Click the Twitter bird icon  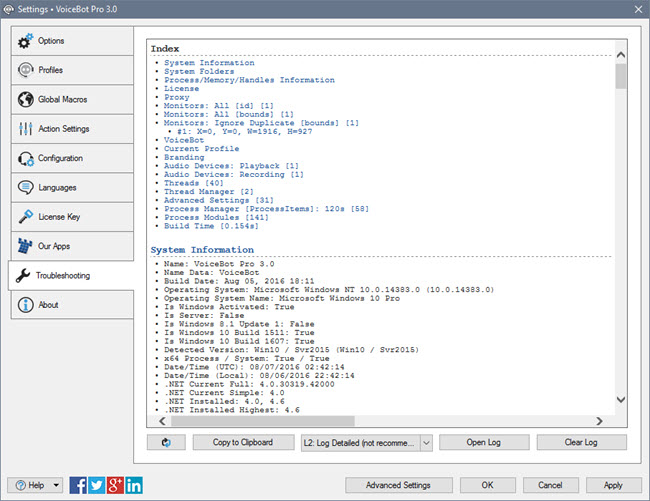point(96,485)
